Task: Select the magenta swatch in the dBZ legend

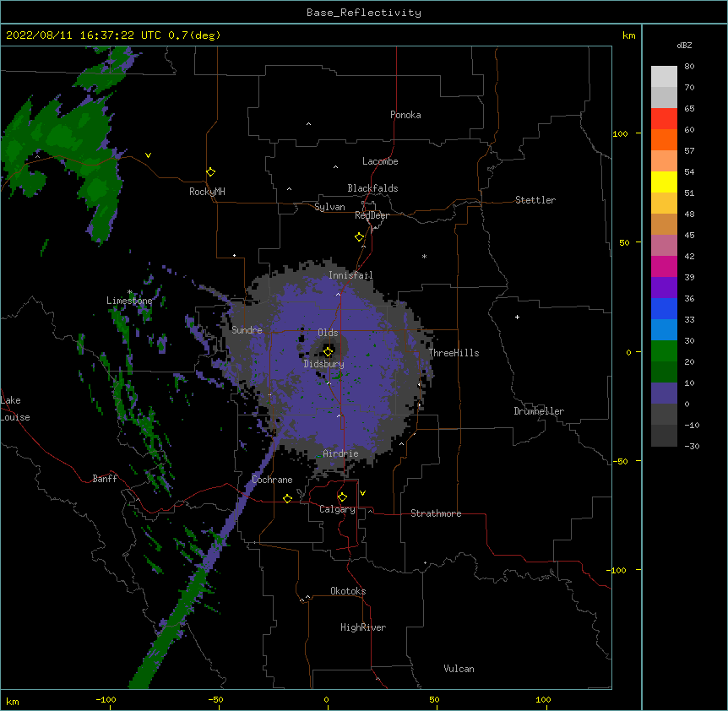Action: pyautogui.click(x=664, y=266)
